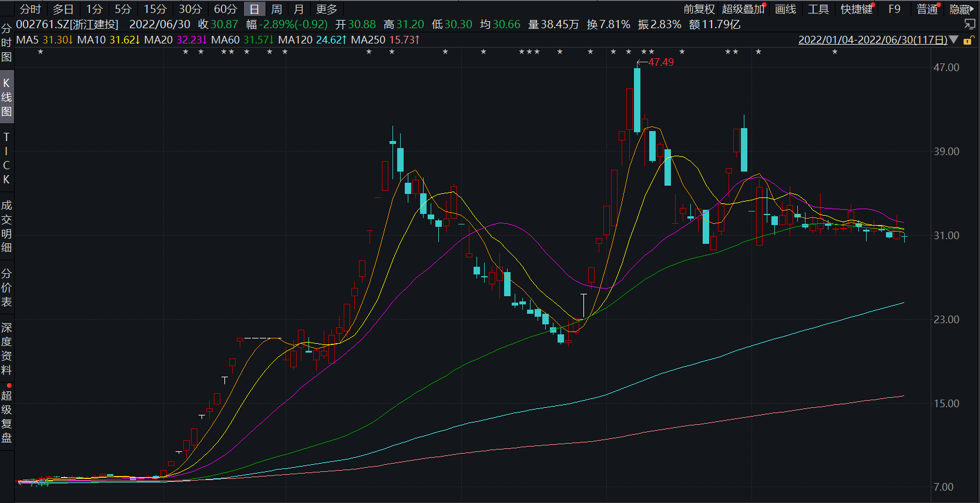Select the 日 daily period tab
The width and height of the screenshot is (980, 503).
pyautogui.click(x=254, y=9)
